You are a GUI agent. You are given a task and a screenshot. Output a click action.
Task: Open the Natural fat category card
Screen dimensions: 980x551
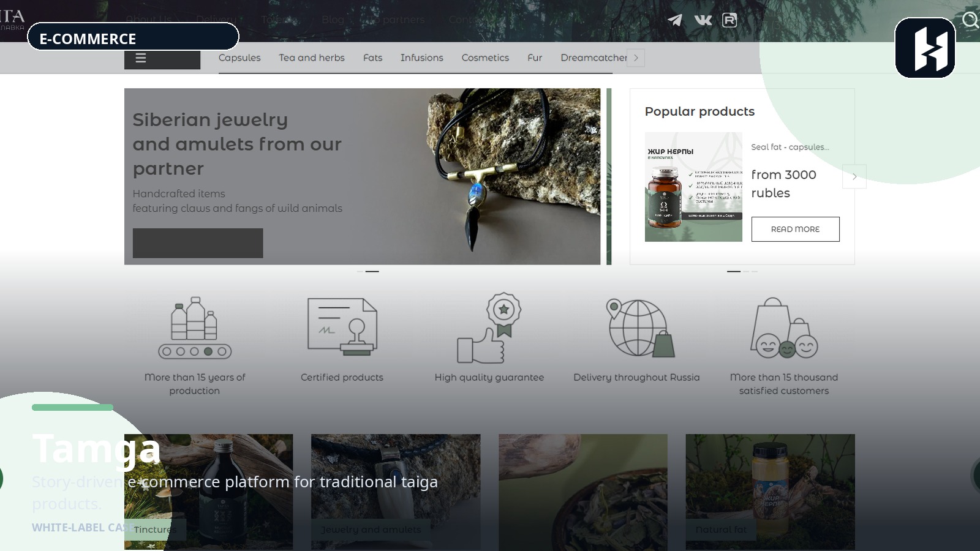click(x=770, y=492)
